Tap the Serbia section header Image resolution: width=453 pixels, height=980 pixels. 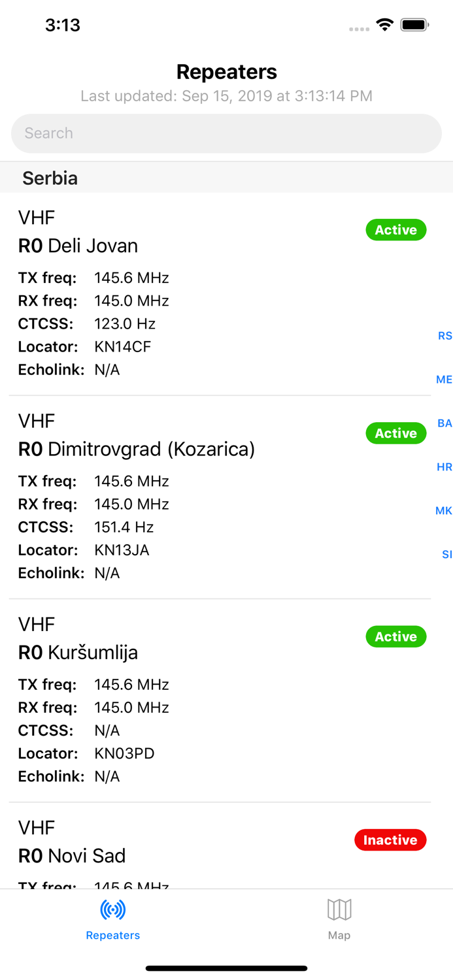(50, 178)
